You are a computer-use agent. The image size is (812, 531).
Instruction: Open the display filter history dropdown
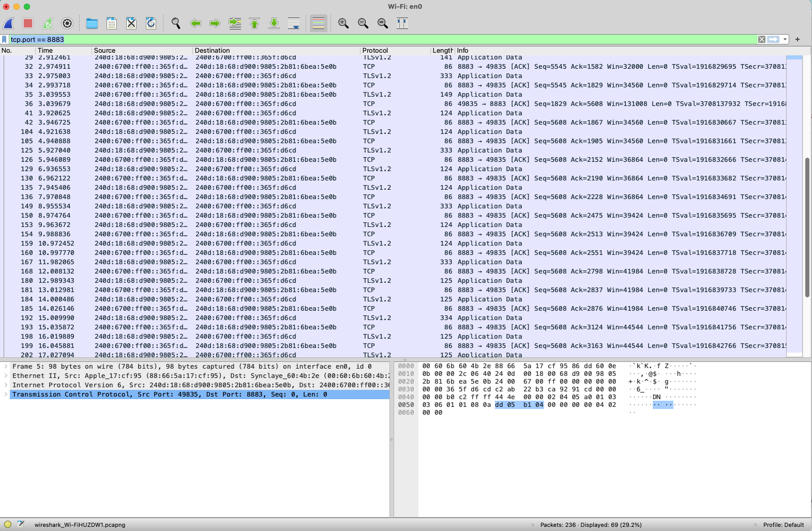(x=785, y=39)
